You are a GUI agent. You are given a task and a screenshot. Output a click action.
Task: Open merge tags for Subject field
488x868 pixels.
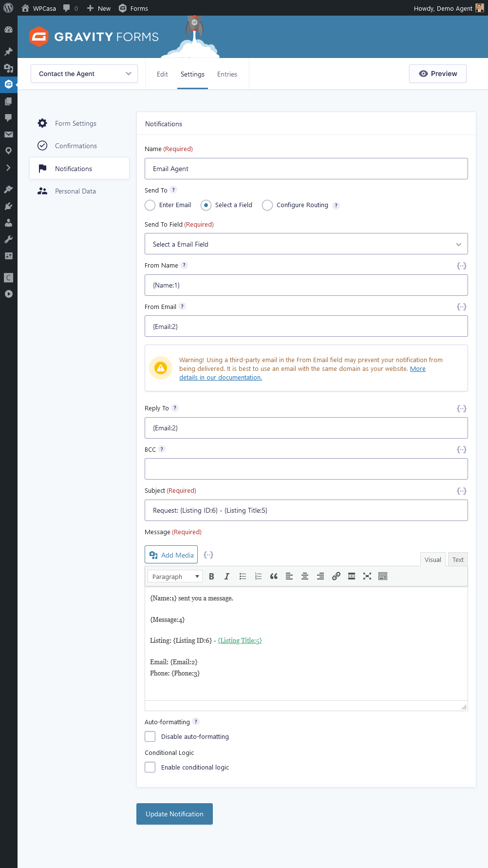pos(461,491)
